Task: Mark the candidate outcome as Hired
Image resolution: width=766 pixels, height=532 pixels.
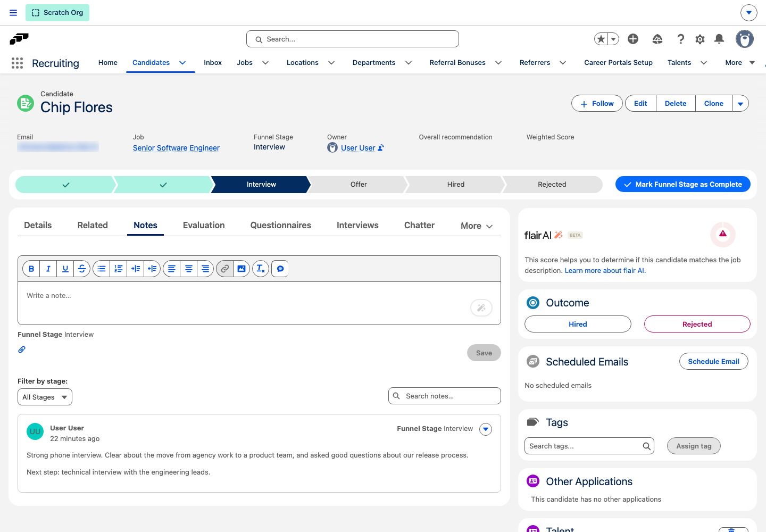Action: [578, 324]
